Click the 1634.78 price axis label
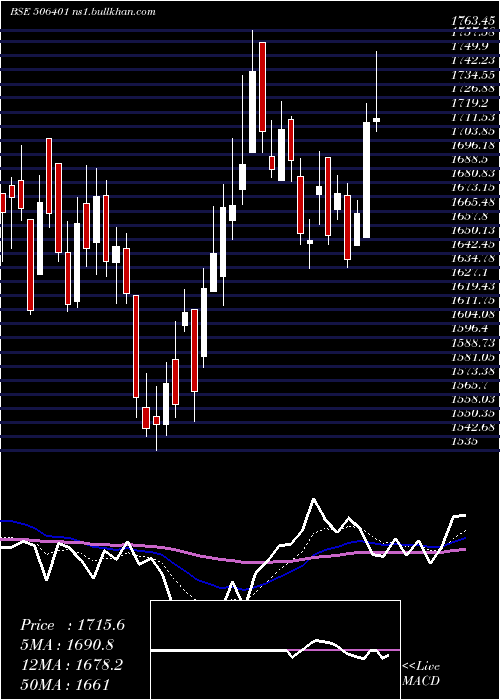The height and width of the screenshot is (700, 500). 472,258
